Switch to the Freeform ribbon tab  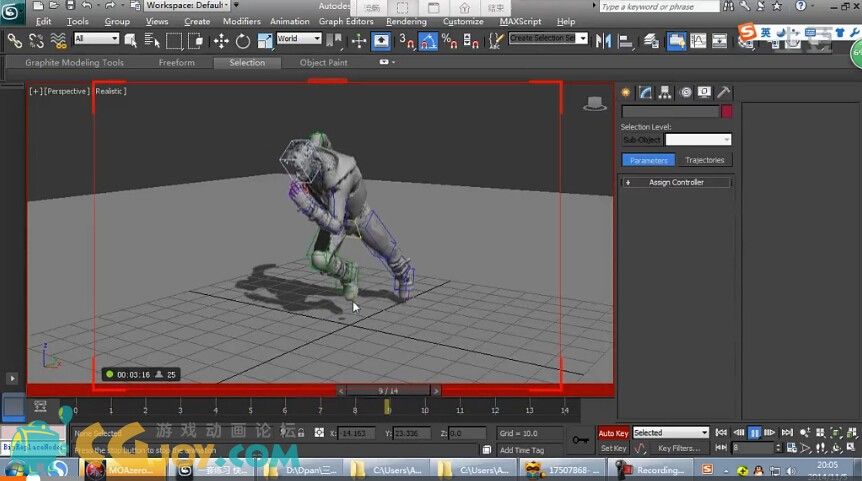(176, 63)
